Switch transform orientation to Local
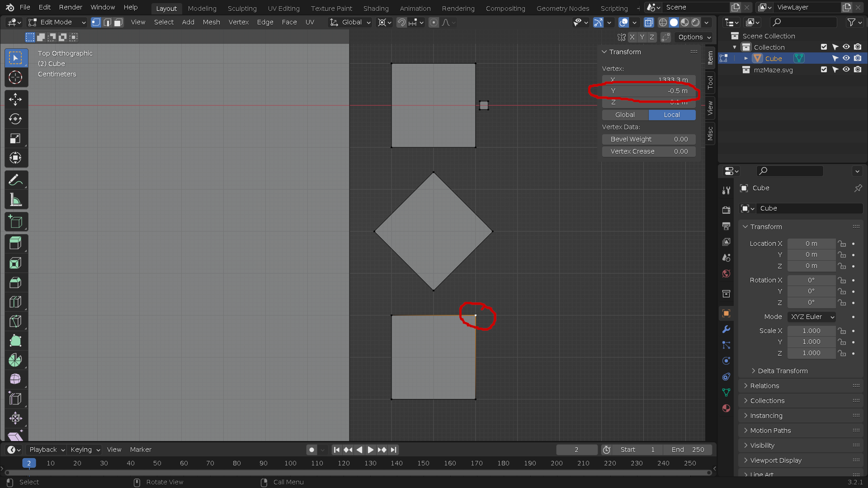 coord(672,115)
